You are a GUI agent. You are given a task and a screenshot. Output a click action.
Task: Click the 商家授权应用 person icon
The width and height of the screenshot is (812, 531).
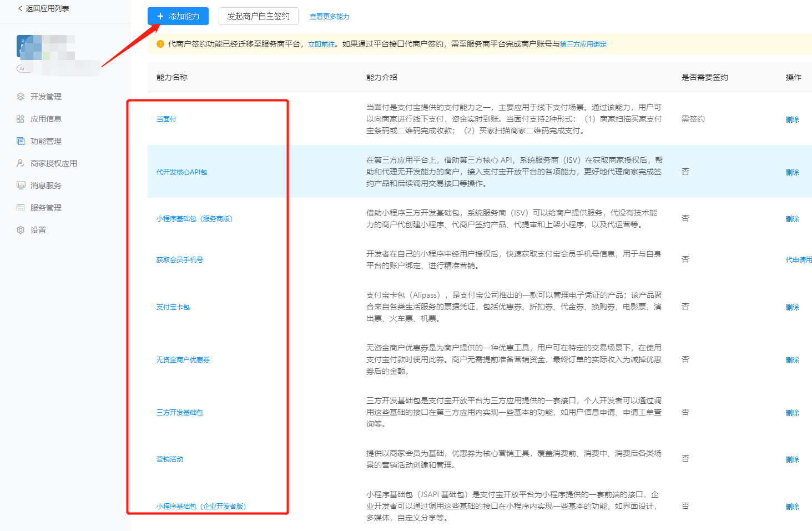(21, 163)
